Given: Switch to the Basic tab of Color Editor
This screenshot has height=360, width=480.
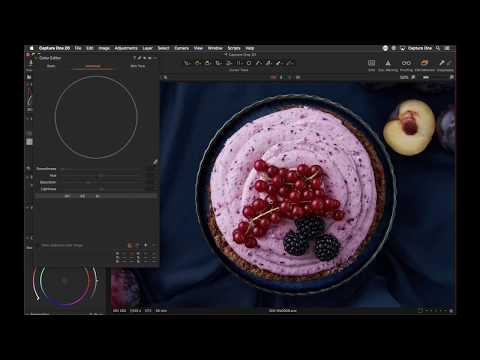Looking at the screenshot, I should [x=51, y=66].
